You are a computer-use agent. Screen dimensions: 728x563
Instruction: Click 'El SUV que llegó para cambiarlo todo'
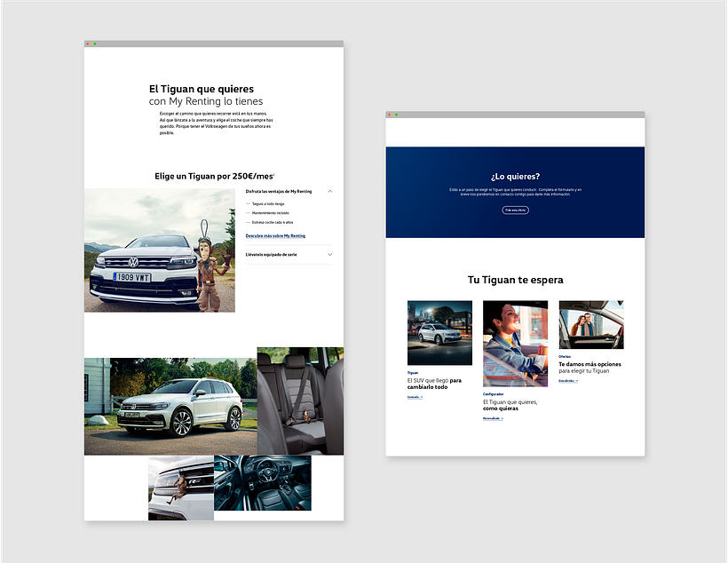(434, 384)
